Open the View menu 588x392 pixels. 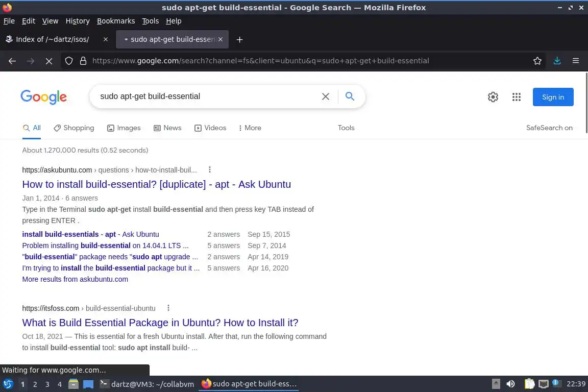[50, 21]
